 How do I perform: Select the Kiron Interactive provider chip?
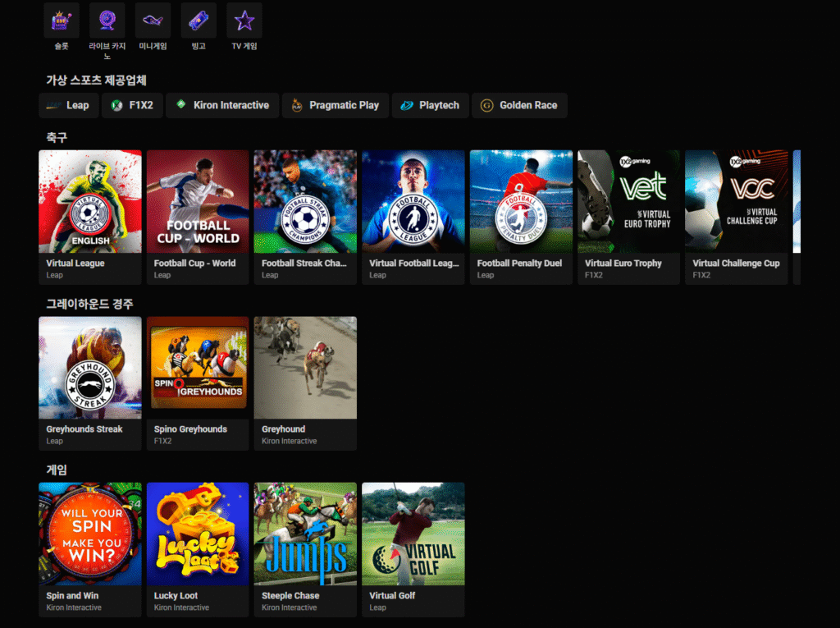coord(222,105)
